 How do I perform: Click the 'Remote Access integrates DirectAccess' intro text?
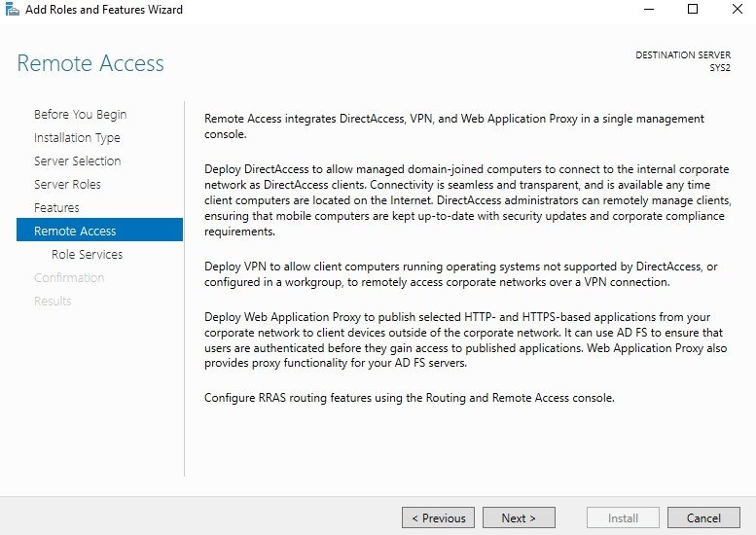(454, 126)
